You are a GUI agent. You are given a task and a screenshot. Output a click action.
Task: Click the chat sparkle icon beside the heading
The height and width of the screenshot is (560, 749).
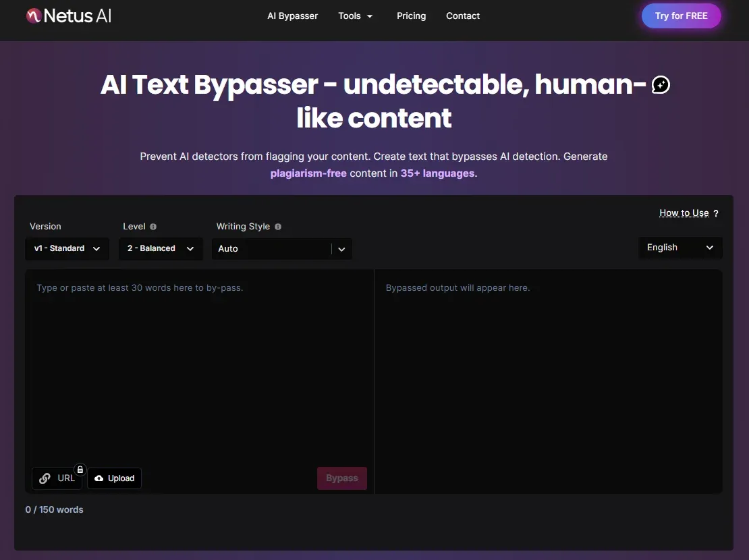click(x=661, y=85)
